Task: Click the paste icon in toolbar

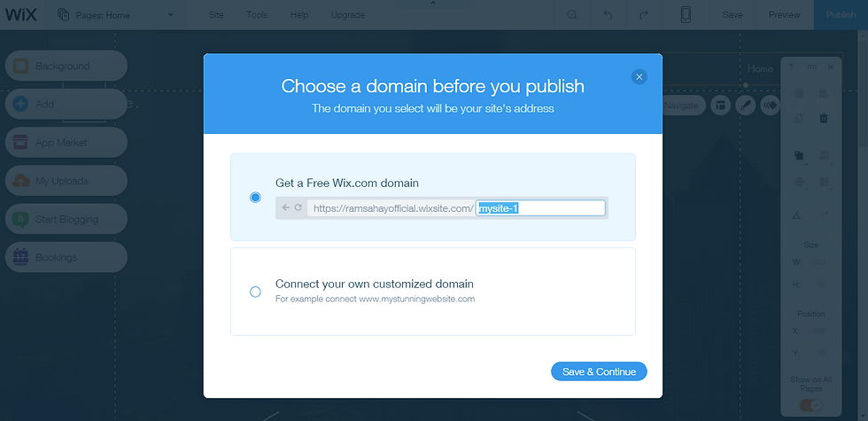Action: (824, 94)
